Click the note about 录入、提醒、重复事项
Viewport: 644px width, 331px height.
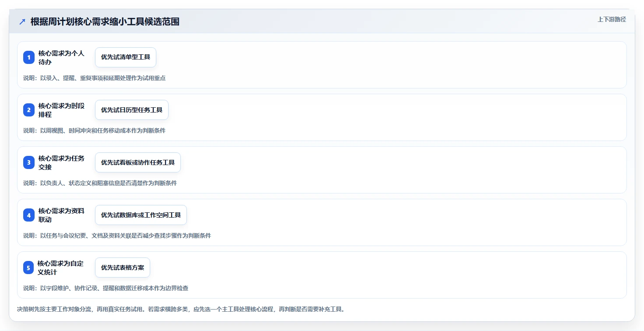click(95, 78)
